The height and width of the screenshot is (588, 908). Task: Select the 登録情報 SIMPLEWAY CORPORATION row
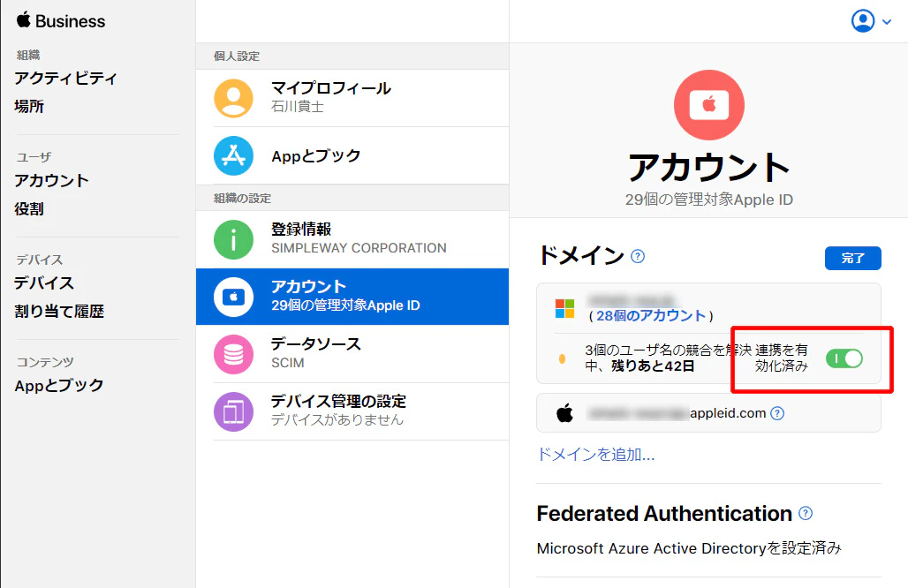point(352,239)
